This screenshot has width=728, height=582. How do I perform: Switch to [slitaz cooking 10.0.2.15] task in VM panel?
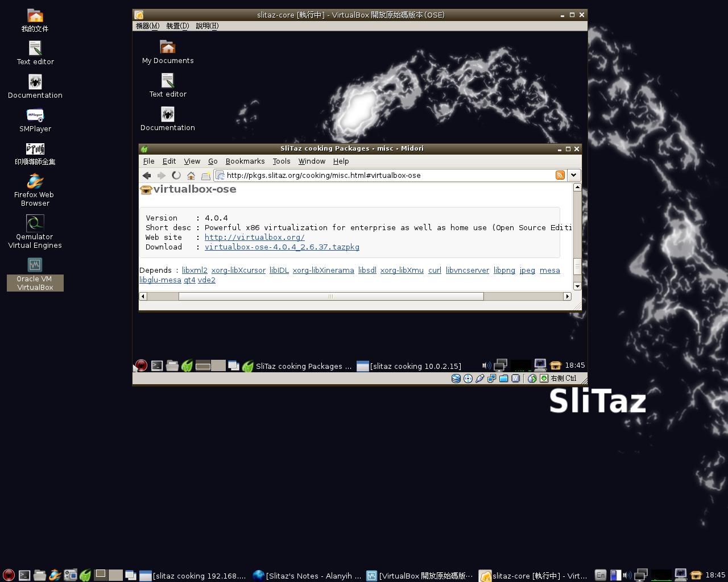pyautogui.click(x=409, y=366)
